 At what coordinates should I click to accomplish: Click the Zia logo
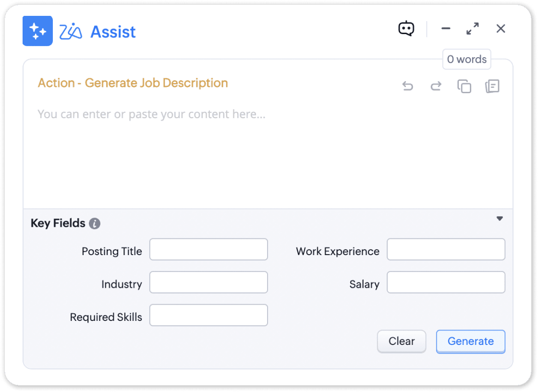71,32
